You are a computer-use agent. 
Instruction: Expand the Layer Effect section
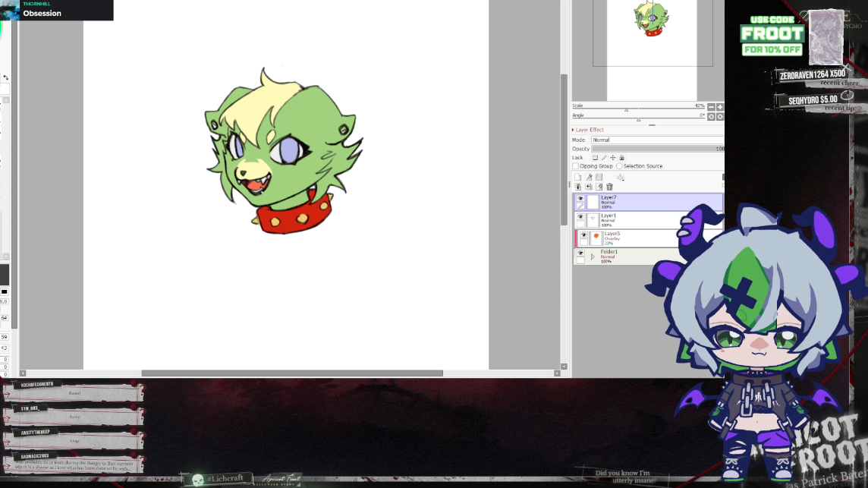[588, 130]
